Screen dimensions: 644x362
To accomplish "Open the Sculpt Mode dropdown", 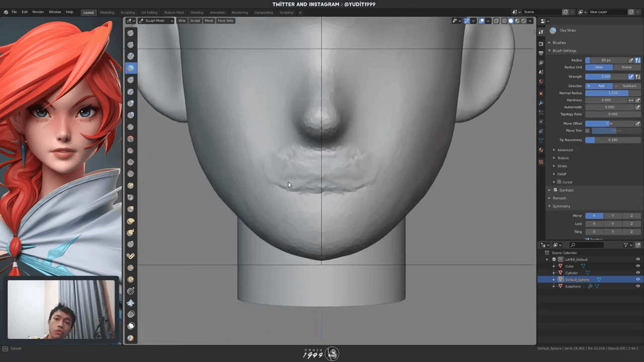I will coord(156,21).
